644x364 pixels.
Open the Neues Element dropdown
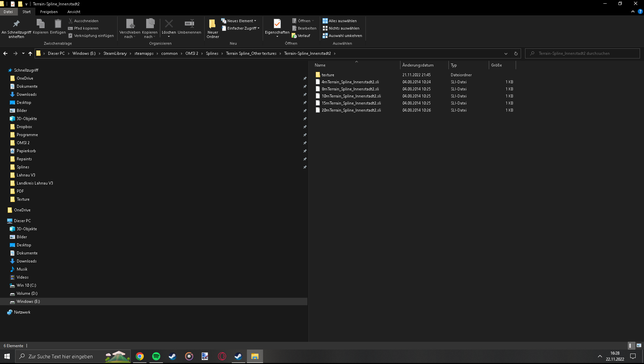tap(239, 21)
